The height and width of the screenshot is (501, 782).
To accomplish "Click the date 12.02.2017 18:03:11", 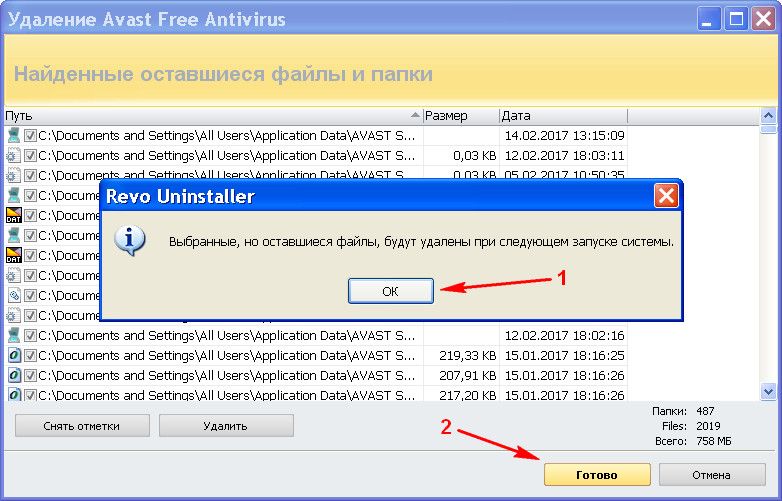I will point(564,156).
